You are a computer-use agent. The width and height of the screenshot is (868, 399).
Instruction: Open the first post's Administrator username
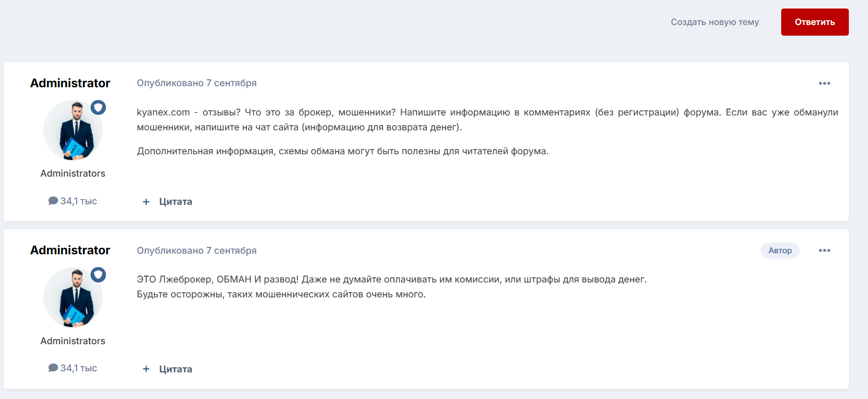tap(70, 83)
